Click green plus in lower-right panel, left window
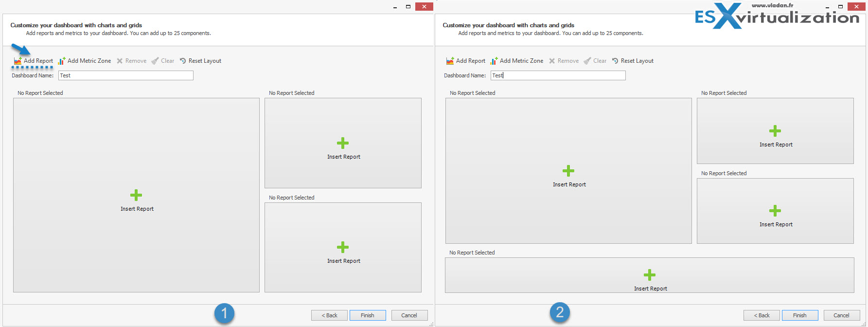Image resolution: width=868 pixels, height=327 pixels. 343,247
